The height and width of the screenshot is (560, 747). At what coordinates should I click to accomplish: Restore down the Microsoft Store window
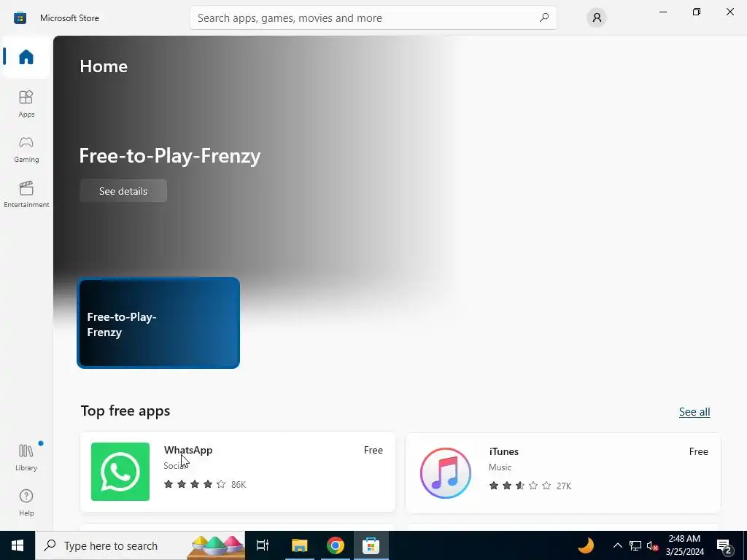click(x=697, y=12)
